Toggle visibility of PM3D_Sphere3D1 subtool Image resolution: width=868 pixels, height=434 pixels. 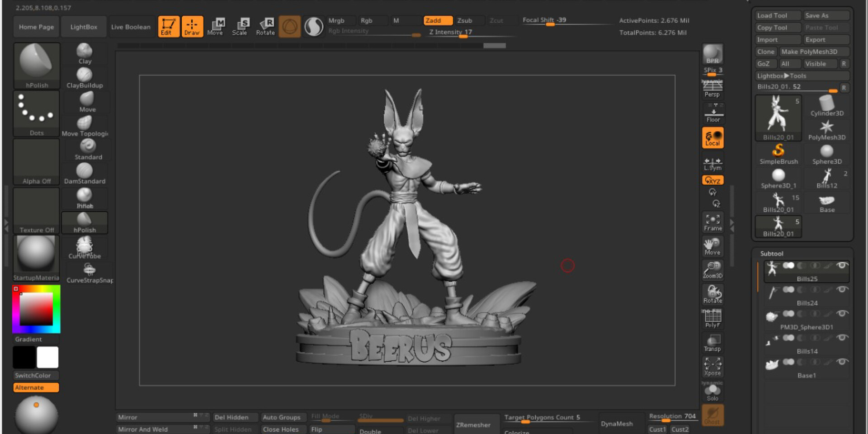point(842,314)
